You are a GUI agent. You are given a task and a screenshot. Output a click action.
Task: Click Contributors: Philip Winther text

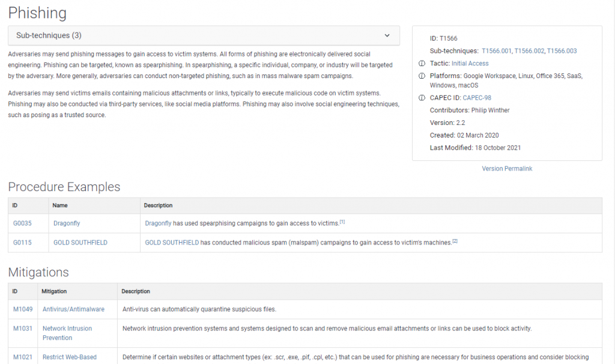pos(470,110)
